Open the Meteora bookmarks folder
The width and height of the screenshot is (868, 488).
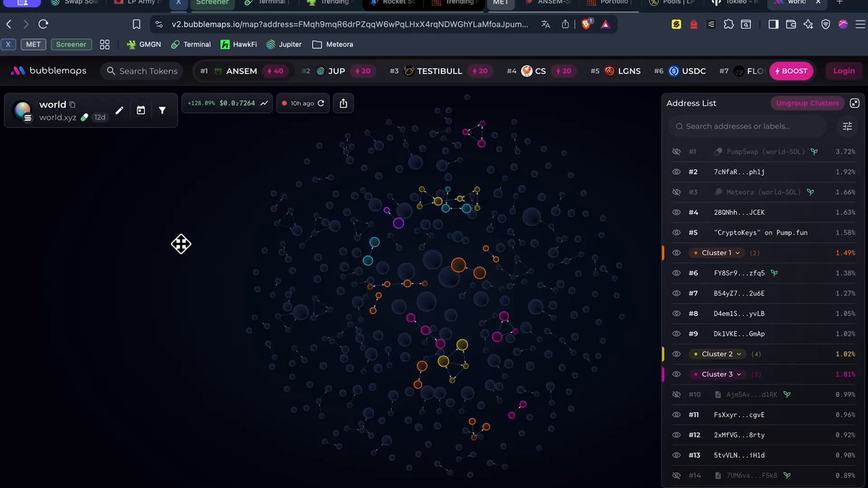(x=333, y=44)
